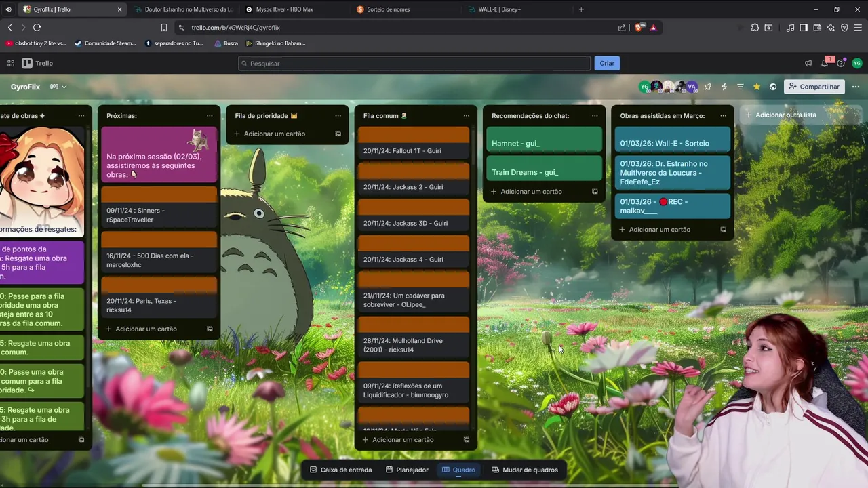Click the Criar button

point(607,63)
